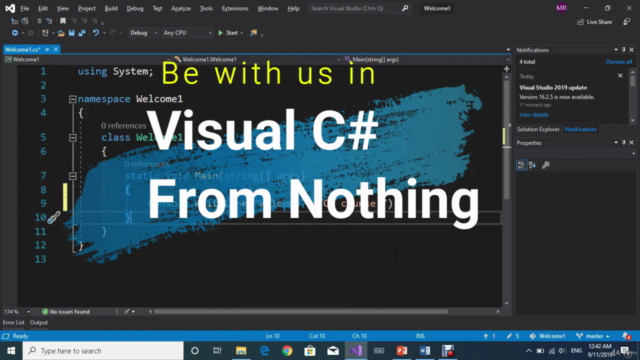
Task: Open the Properties panel window options dropdown
Action: pos(616,142)
